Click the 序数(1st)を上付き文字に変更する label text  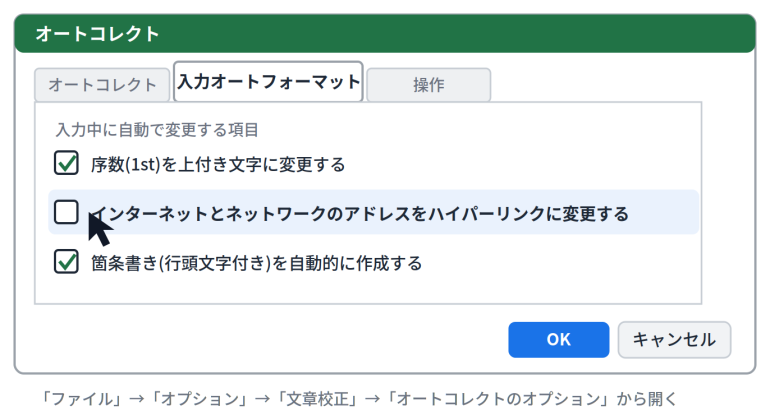[x=218, y=165]
